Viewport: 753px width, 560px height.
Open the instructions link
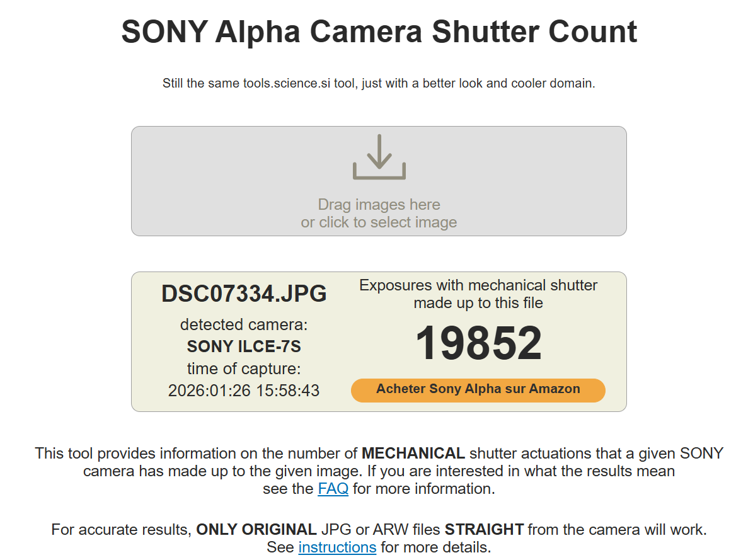pos(337,547)
